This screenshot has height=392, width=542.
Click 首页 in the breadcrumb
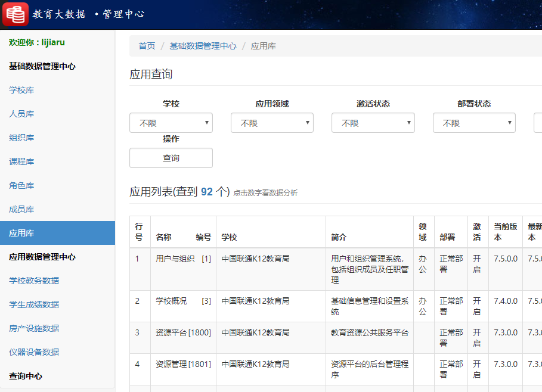click(x=146, y=45)
